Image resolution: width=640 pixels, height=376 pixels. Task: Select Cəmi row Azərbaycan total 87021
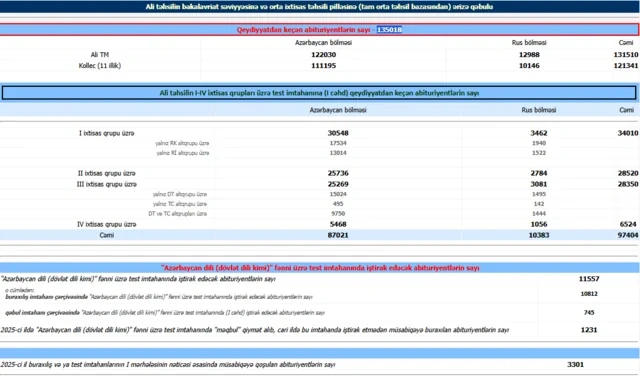tap(338, 235)
